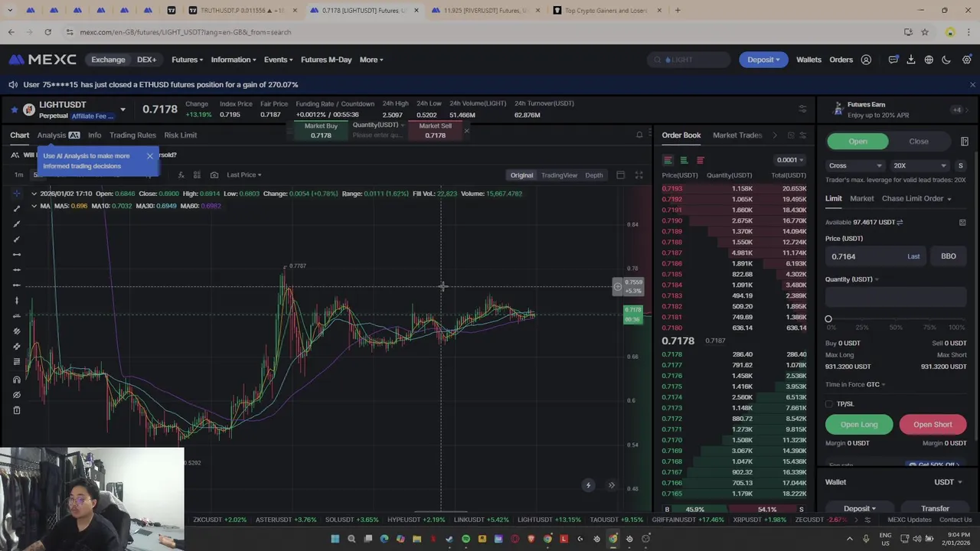The height and width of the screenshot is (551, 980).
Task: Move the quantity percentage slider handle
Action: point(828,319)
